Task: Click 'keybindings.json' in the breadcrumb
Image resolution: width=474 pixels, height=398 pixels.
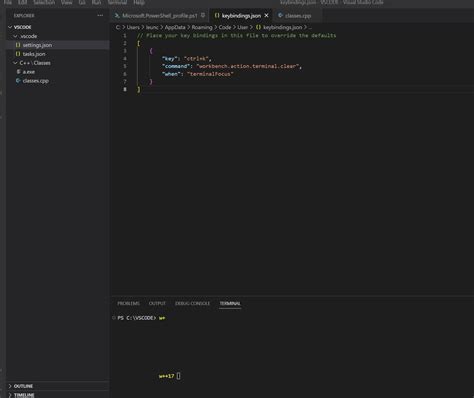Action: click(x=282, y=27)
